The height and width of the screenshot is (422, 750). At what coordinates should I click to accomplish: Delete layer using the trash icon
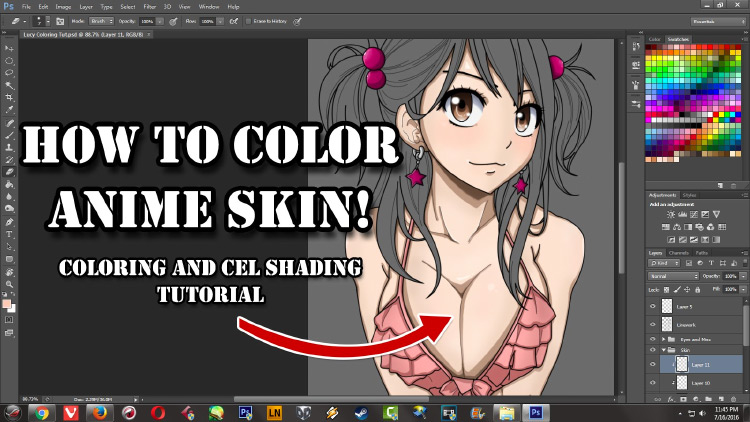click(734, 399)
